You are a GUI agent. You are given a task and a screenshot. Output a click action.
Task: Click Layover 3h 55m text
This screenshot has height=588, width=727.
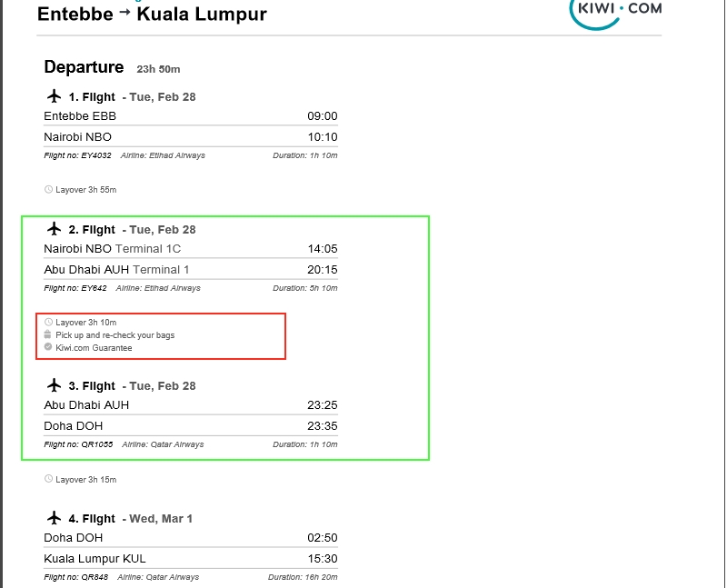[x=85, y=190]
